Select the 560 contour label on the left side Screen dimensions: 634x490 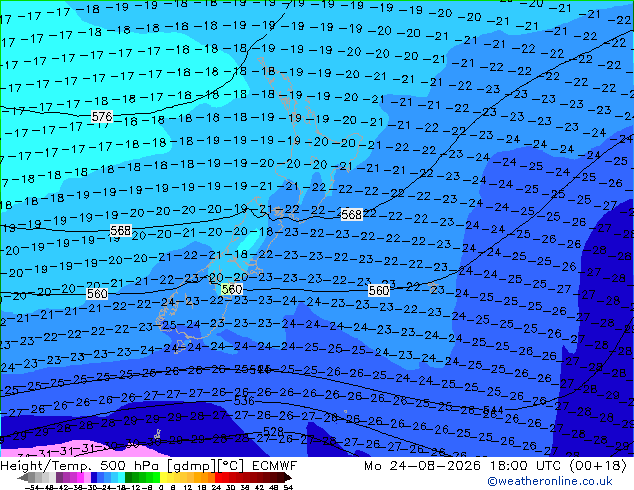pos(97,294)
